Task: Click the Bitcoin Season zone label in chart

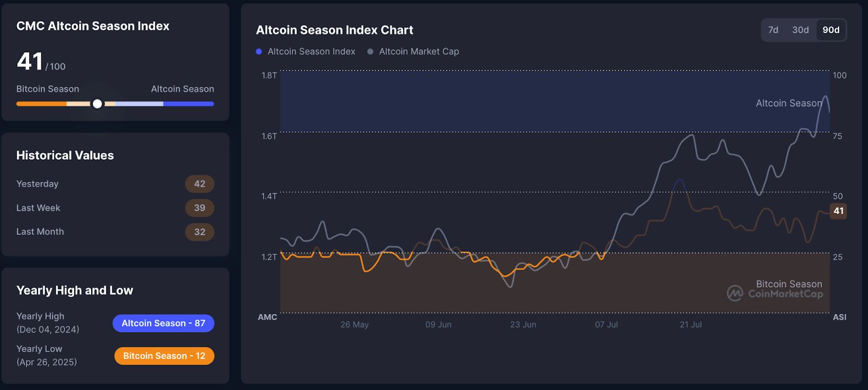Action: pyautogui.click(x=789, y=284)
